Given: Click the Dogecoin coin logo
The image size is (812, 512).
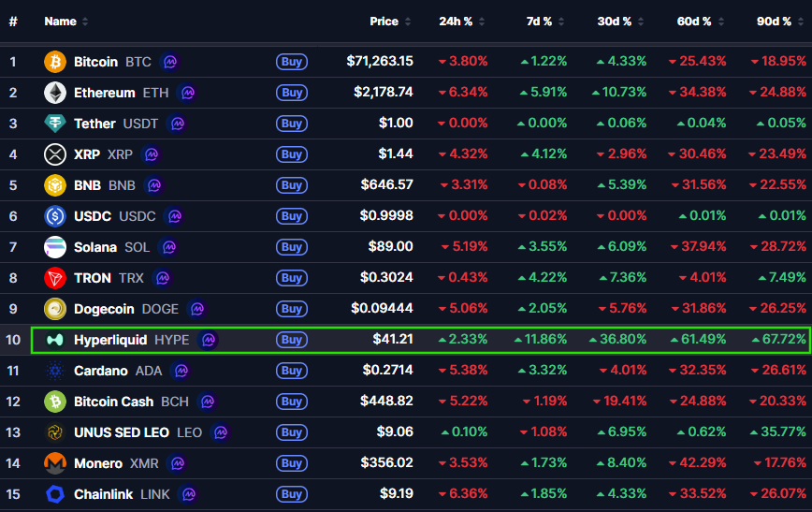Looking at the screenshot, I should pyautogui.click(x=55, y=309).
